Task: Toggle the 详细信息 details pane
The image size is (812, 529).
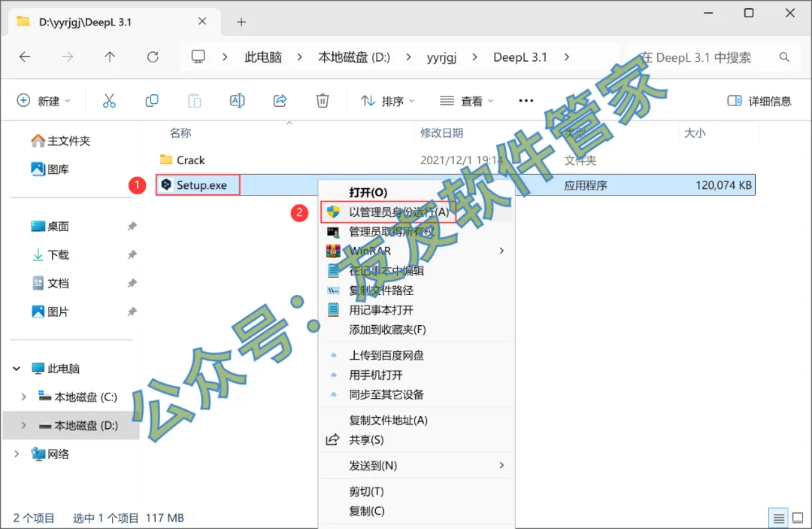Action: point(759,101)
